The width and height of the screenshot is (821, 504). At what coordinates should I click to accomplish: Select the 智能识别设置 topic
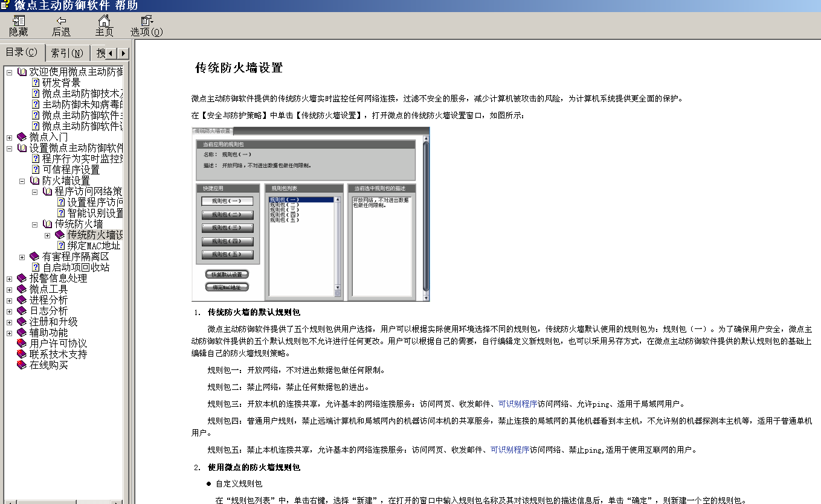coord(95,213)
